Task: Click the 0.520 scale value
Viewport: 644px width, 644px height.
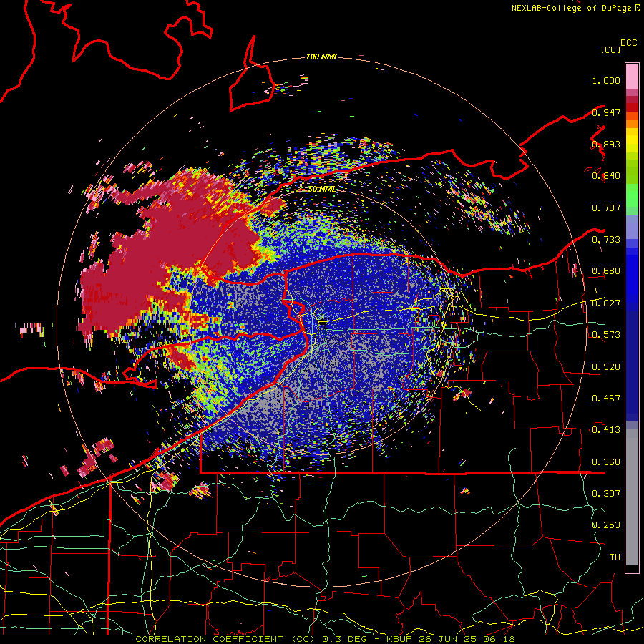Action: [x=606, y=367]
